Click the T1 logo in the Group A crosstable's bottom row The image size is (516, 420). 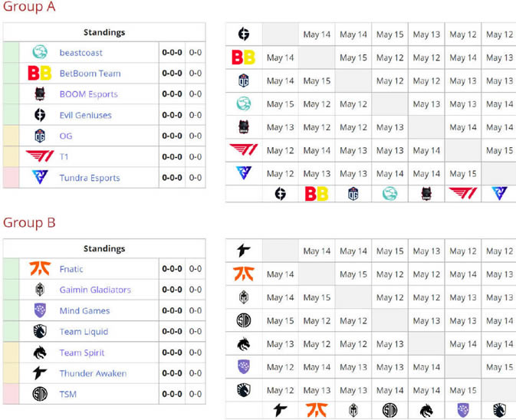tap(462, 194)
